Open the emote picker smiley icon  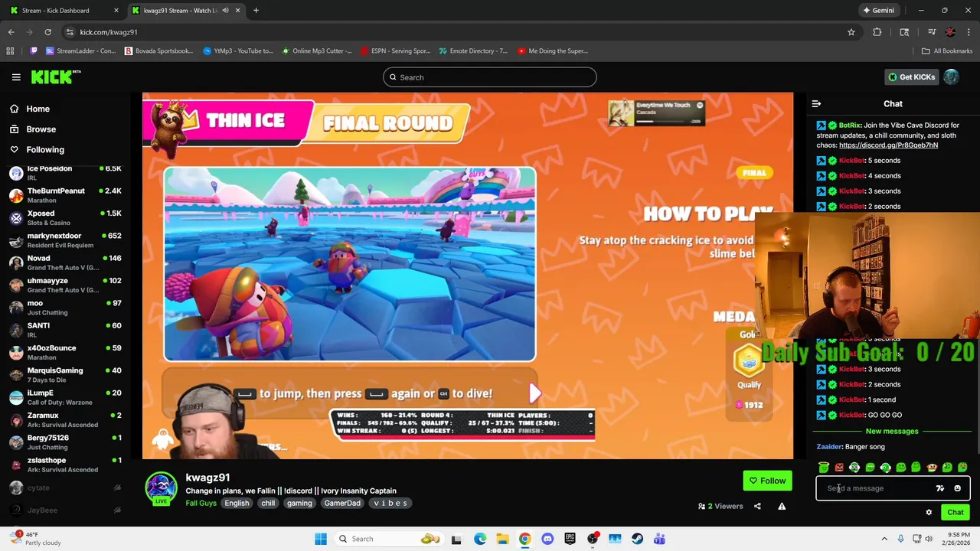tap(957, 488)
